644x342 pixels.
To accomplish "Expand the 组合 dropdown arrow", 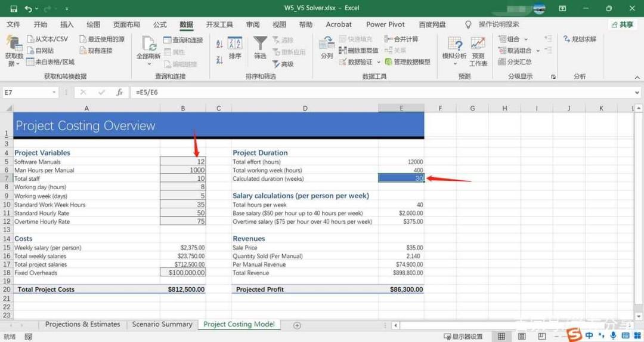I will pyautogui.click(x=526, y=39).
